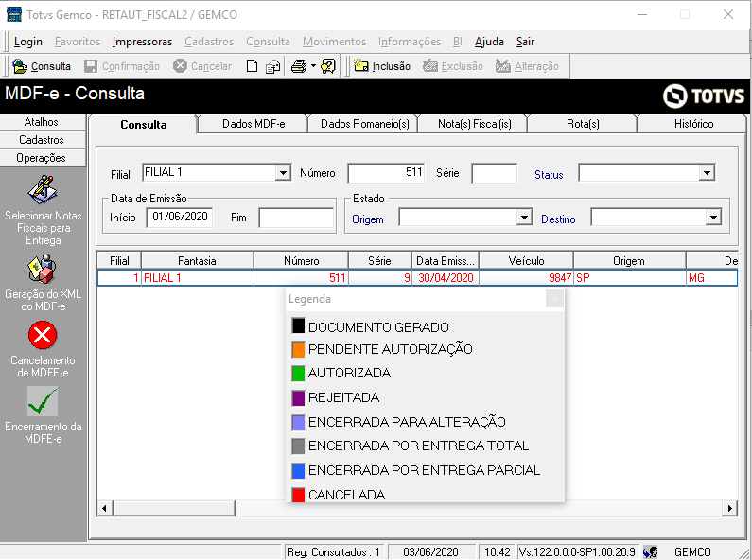Open Geração do XML do MDF-e
Image resolution: width=752 pixels, height=560 pixels.
coord(43,283)
